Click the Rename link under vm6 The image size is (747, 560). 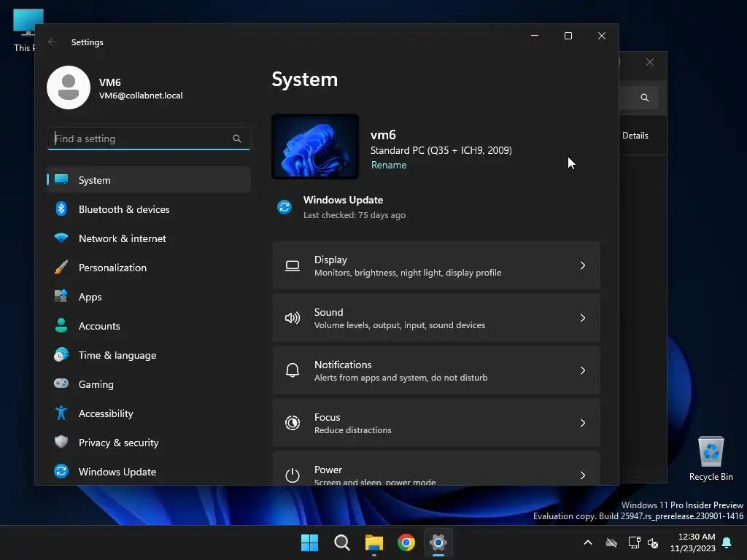[389, 165]
